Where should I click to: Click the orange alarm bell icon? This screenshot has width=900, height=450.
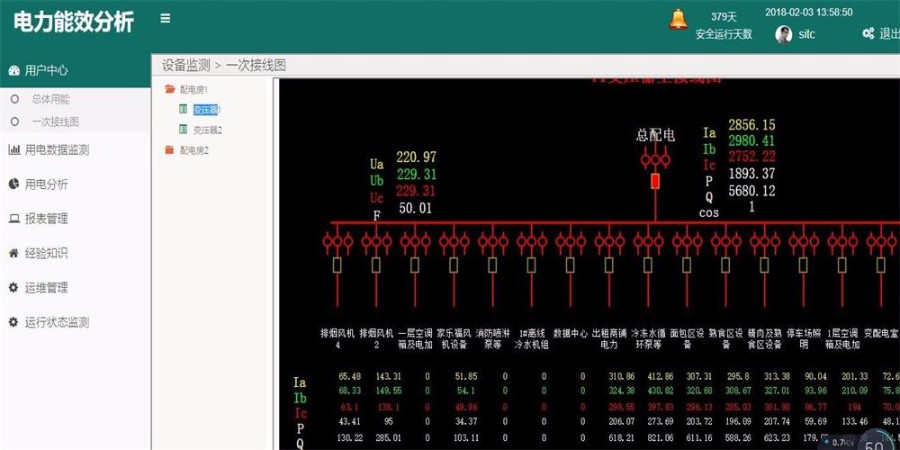coord(678,20)
